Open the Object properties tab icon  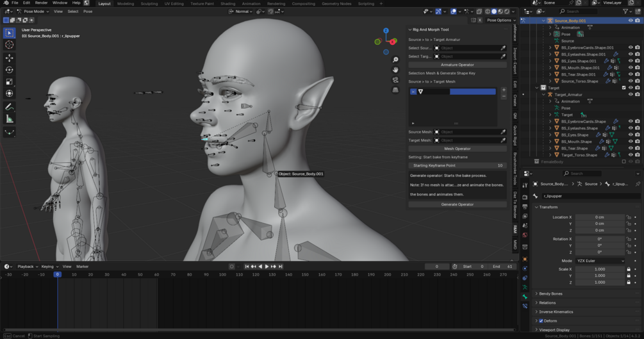tap(525, 259)
